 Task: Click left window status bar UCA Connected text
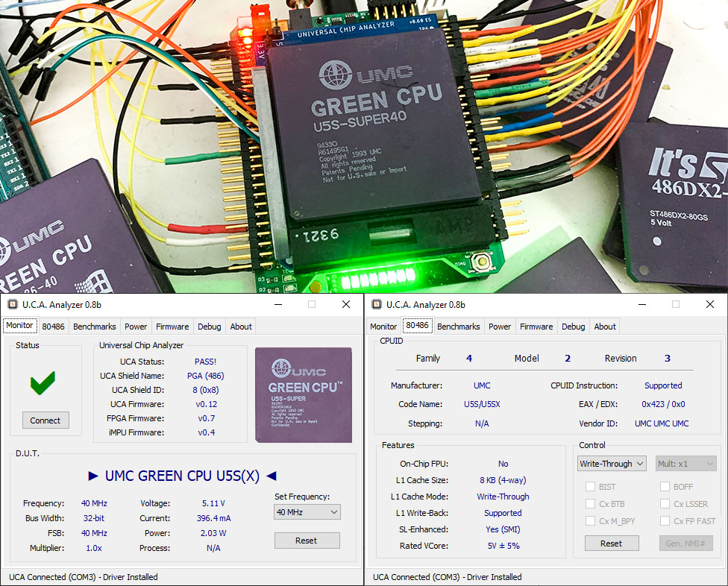tap(83, 577)
